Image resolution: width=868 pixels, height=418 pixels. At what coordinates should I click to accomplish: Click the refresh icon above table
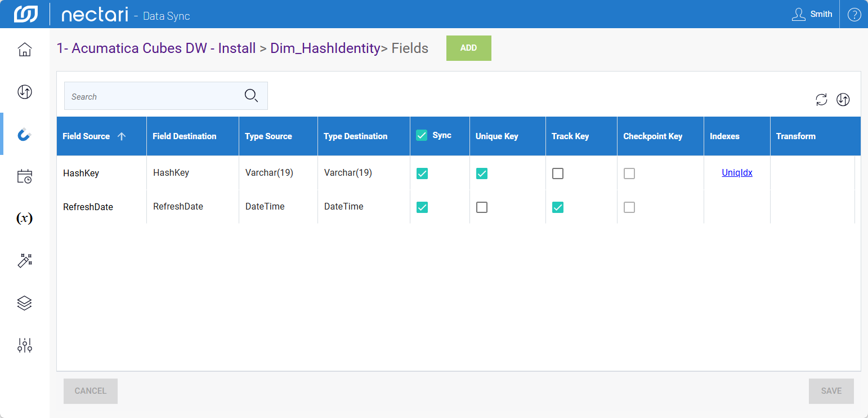[x=822, y=100]
